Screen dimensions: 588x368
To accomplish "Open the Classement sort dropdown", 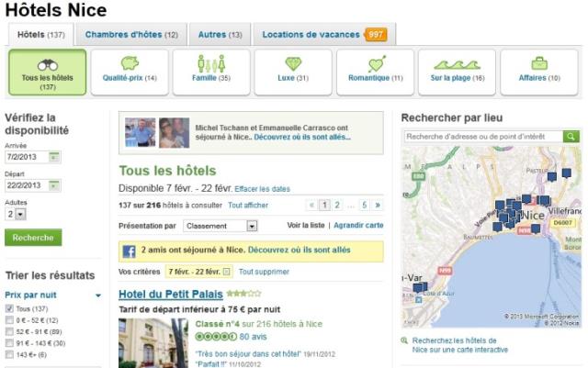I will pyautogui.click(x=220, y=226).
